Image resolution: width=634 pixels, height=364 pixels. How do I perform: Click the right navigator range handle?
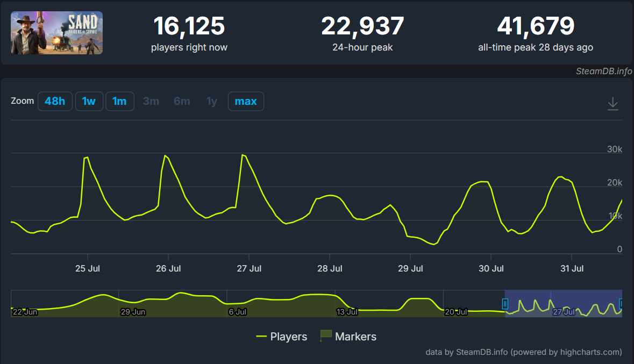[621, 304]
